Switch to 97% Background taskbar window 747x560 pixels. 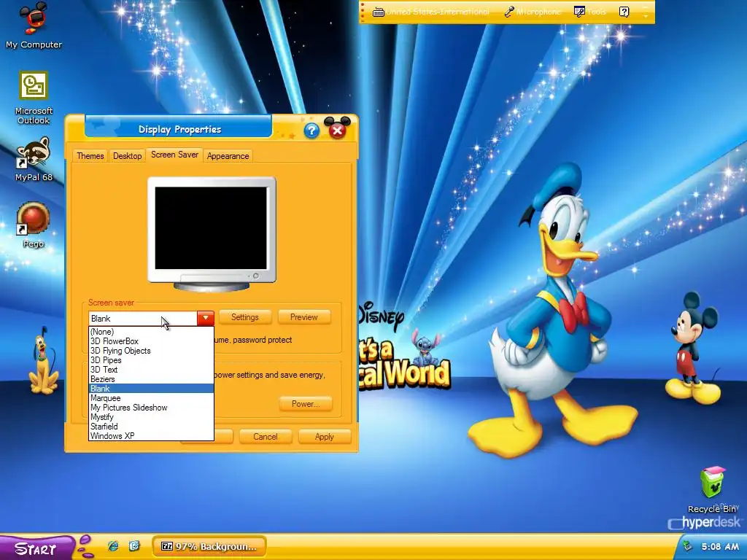pos(209,546)
